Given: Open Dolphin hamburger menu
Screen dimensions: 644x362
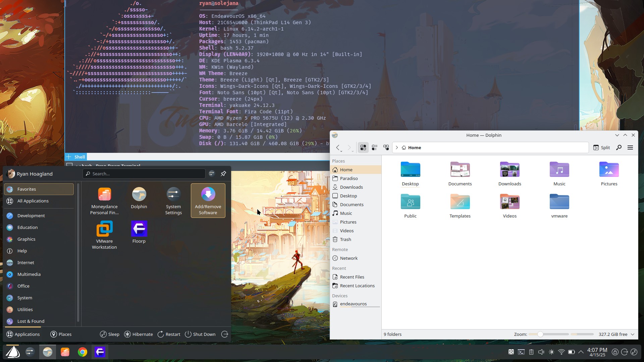Looking at the screenshot, I should [630, 147].
